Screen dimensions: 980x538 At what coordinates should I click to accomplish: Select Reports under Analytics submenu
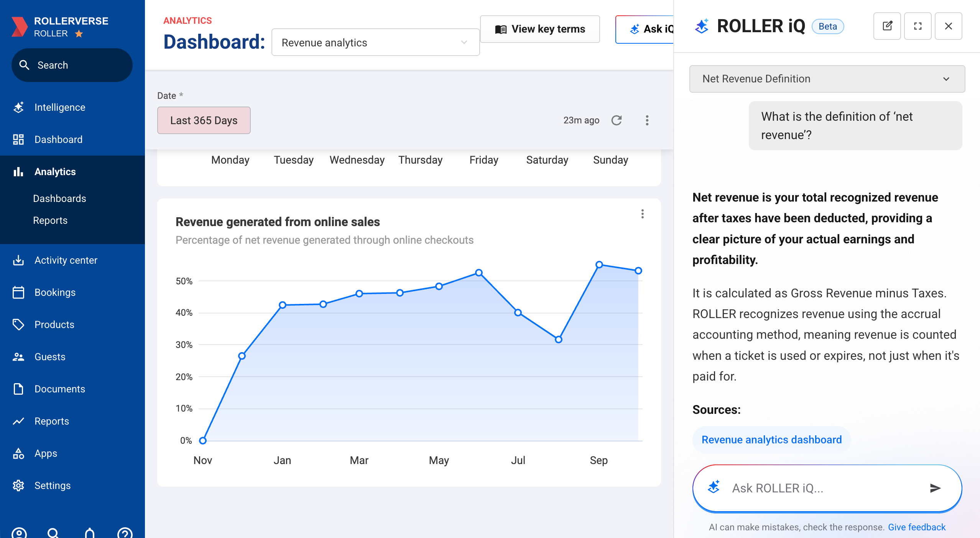click(50, 220)
